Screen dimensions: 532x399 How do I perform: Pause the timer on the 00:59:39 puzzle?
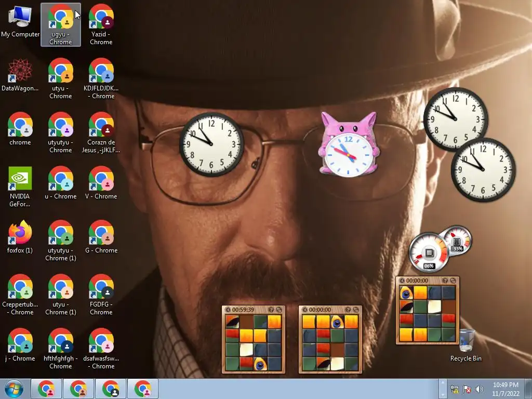click(228, 310)
